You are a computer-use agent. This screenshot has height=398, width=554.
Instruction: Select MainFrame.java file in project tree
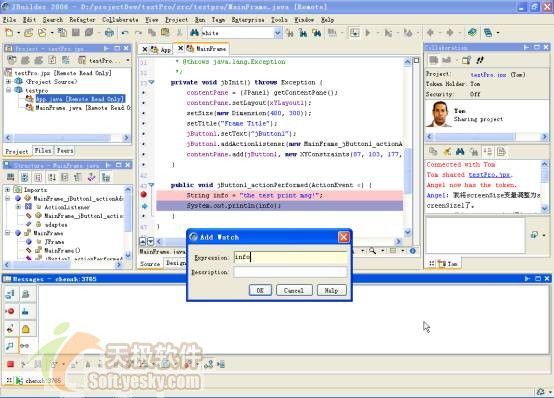tap(83, 108)
